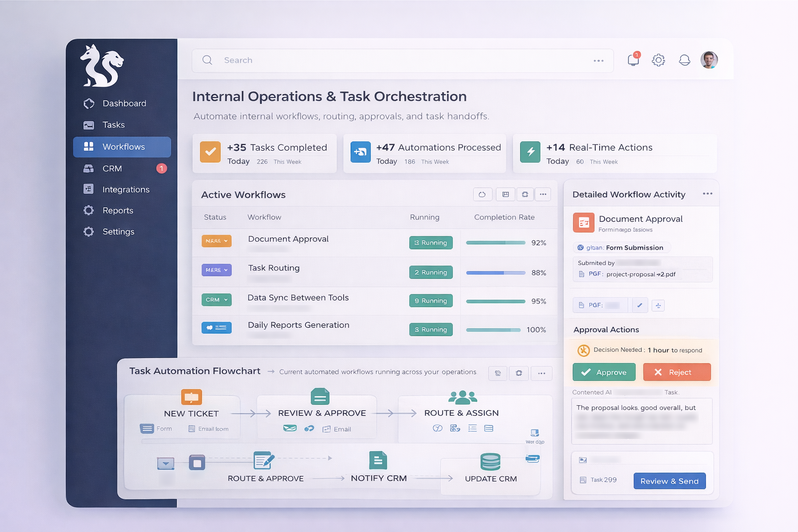
Task: Click the bell alert icon
Action: (x=684, y=60)
